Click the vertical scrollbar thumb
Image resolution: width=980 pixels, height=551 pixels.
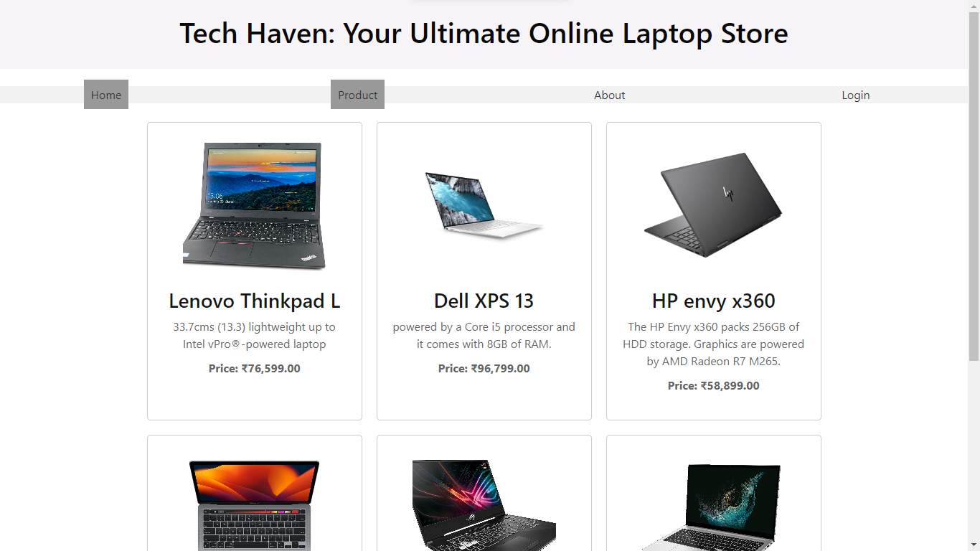pyautogui.click(x=974, y=185)
